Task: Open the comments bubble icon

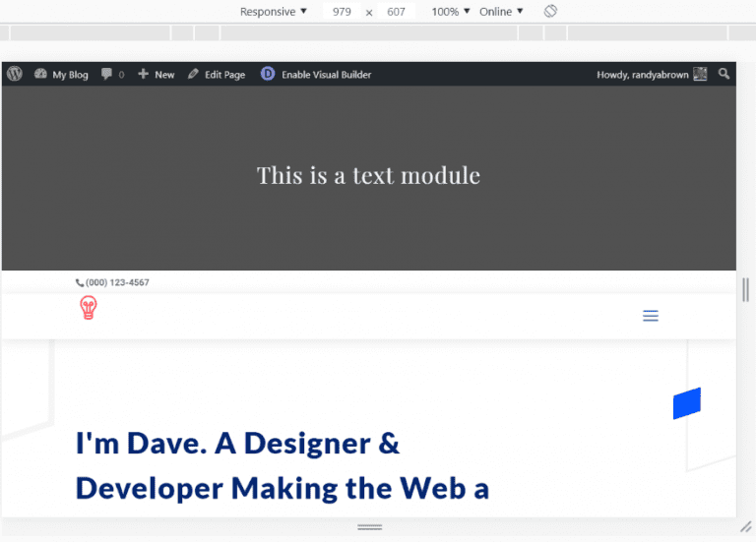Action: [107, 74]
